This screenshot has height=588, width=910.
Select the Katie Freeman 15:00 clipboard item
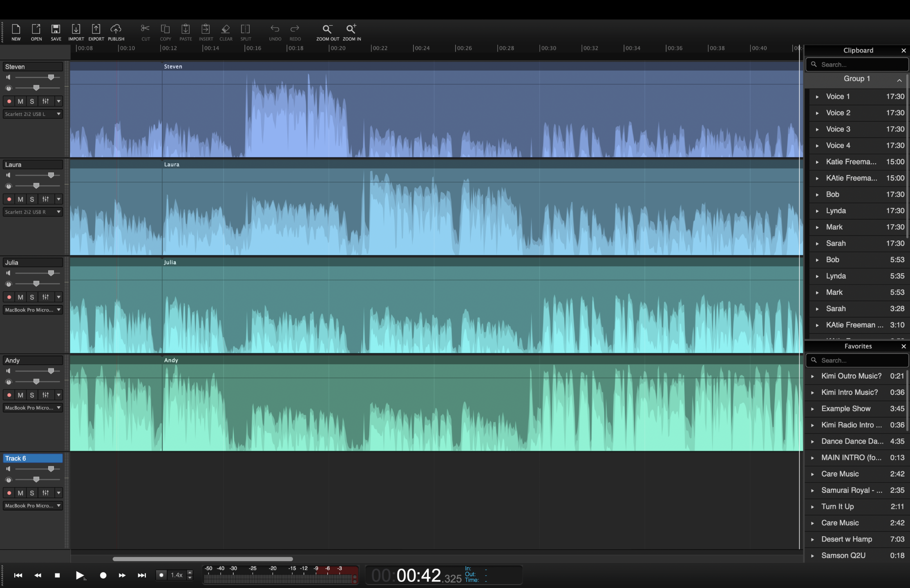click(x=851, y=162)
